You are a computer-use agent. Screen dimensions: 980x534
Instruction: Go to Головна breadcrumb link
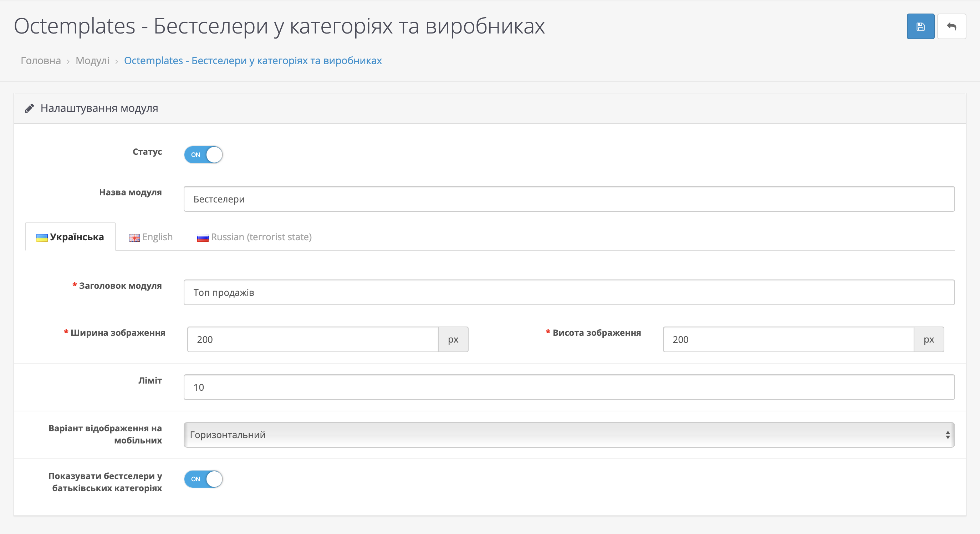41,61
